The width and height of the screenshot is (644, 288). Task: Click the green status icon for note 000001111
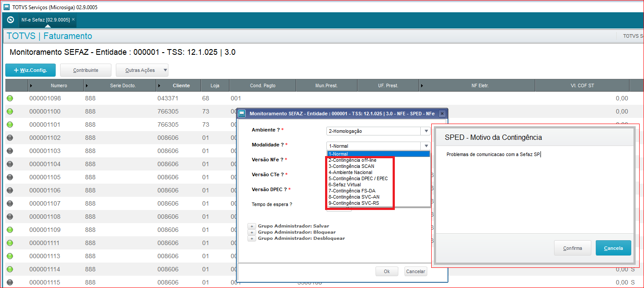point(10,243)
